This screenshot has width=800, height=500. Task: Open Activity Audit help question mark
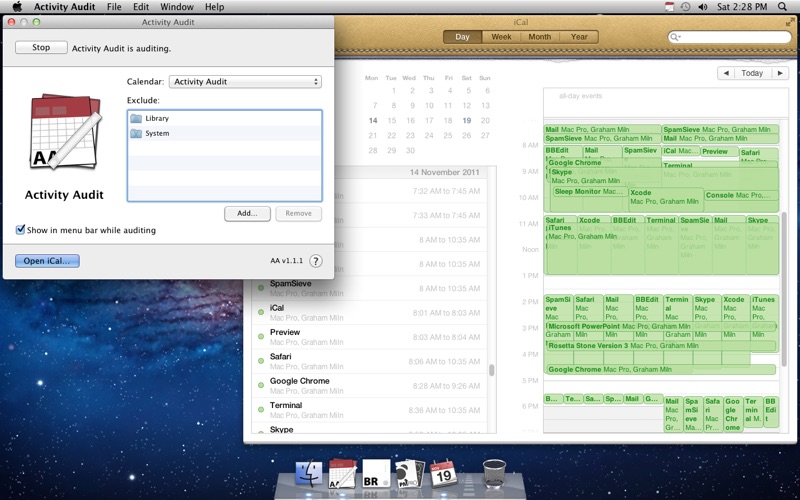(x=316, y=261)
